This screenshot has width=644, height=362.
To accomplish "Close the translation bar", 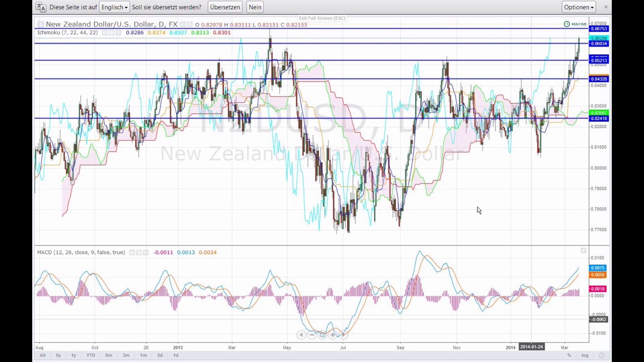I will 606,7.
